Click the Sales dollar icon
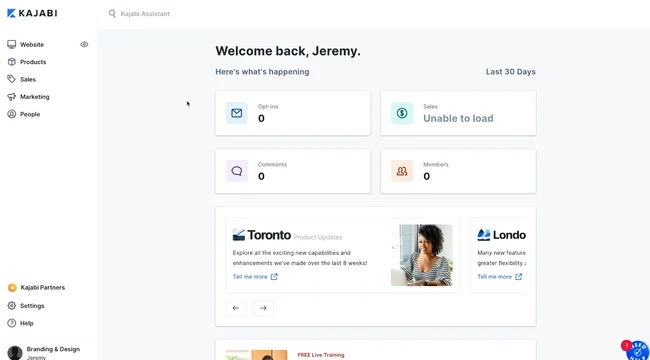The image size is (650, 360). click(x=402, y=113)
